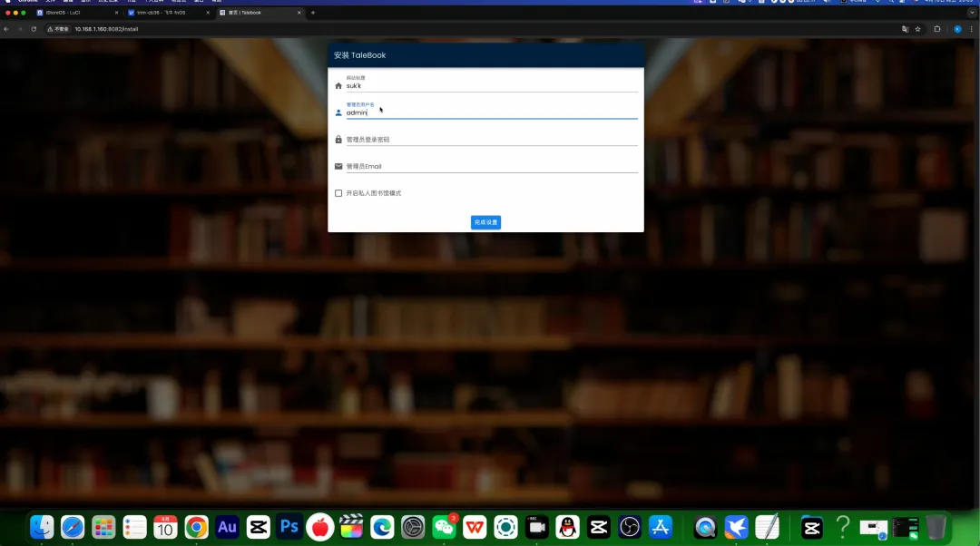
Task: Open Launchpad from the dock
Action: click(x=103, y=527)
